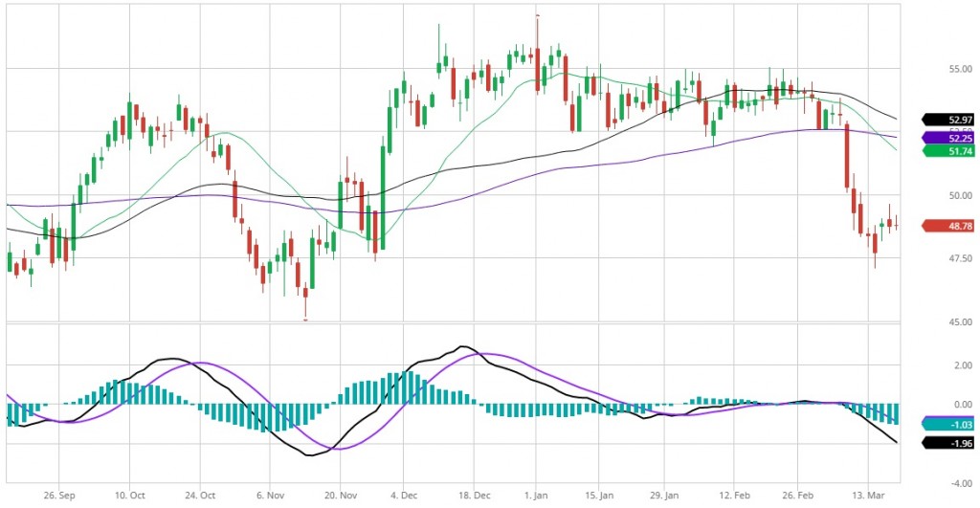The height and width of the screenshot is (508, 980).
Task: Click the 24. Oct date label
Action: (200, 495)
